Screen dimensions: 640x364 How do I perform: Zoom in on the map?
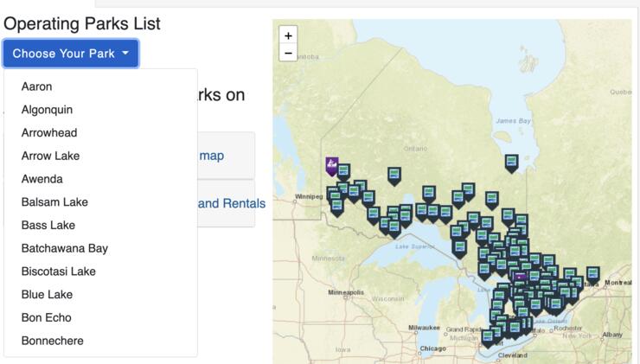tap(288, 35)
